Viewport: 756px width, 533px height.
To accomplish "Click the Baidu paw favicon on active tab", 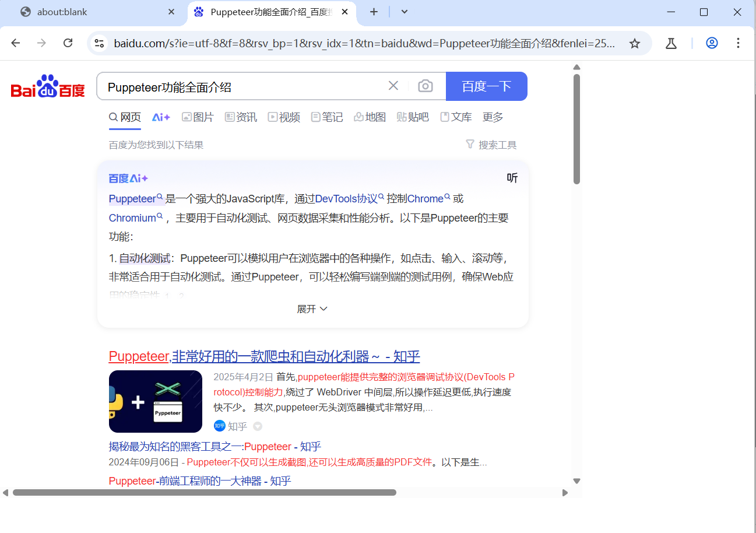I will point(199,12).
